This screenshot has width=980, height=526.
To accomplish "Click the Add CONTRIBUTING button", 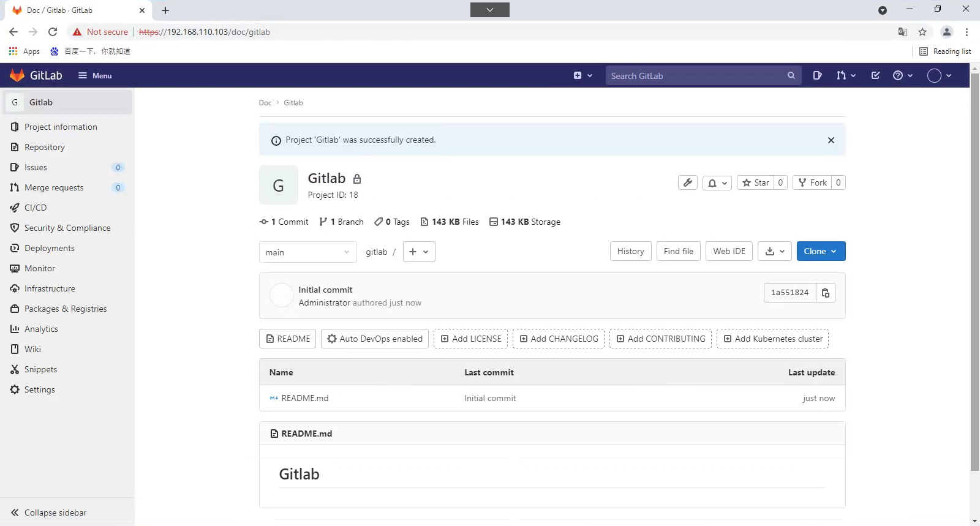I will click(x=660, y=339).
